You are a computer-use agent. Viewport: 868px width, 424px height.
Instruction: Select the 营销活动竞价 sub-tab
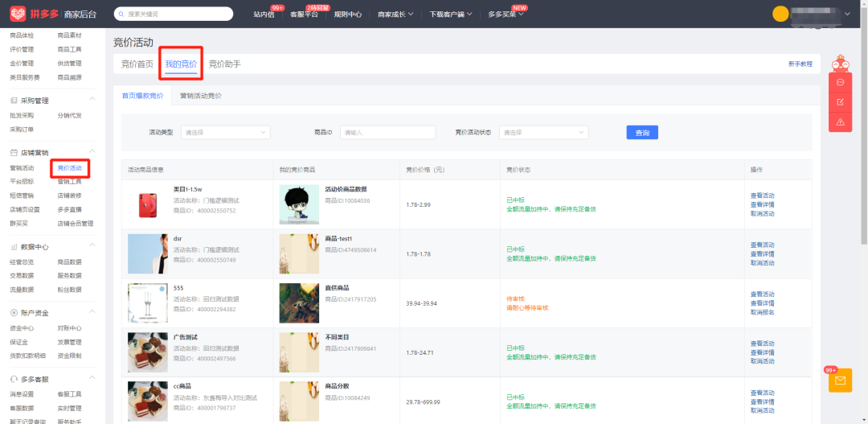coord(200,96)
